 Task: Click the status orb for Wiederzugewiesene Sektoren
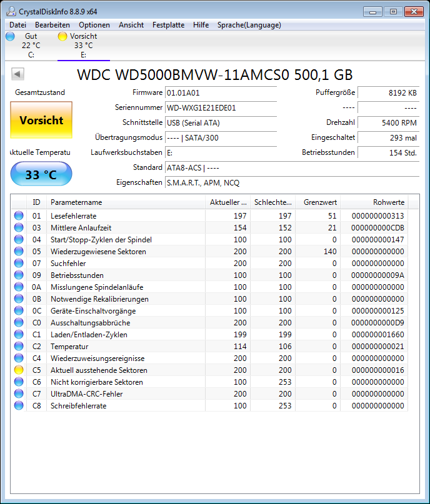click(x=19, y=251)
